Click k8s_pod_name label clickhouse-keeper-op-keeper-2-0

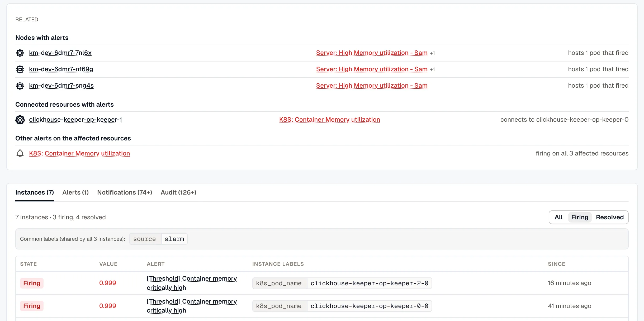pyautogui.click(x=342, y=283)
